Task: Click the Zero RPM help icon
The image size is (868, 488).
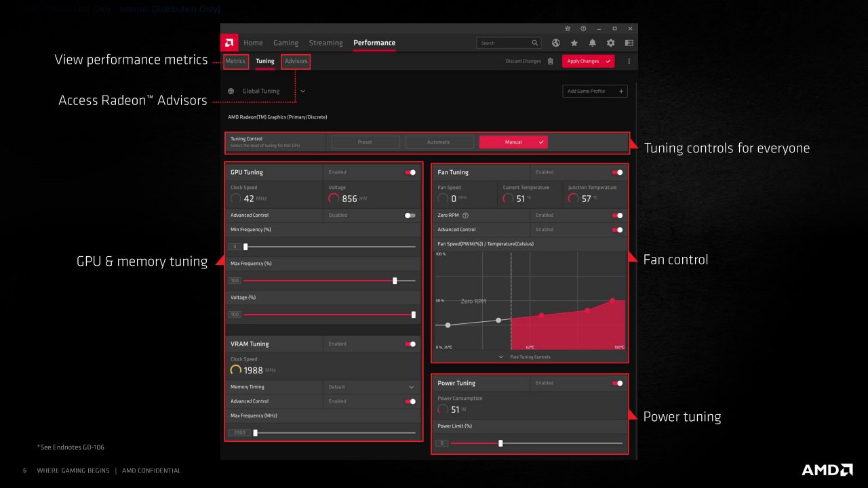Action: click(466, 216)
